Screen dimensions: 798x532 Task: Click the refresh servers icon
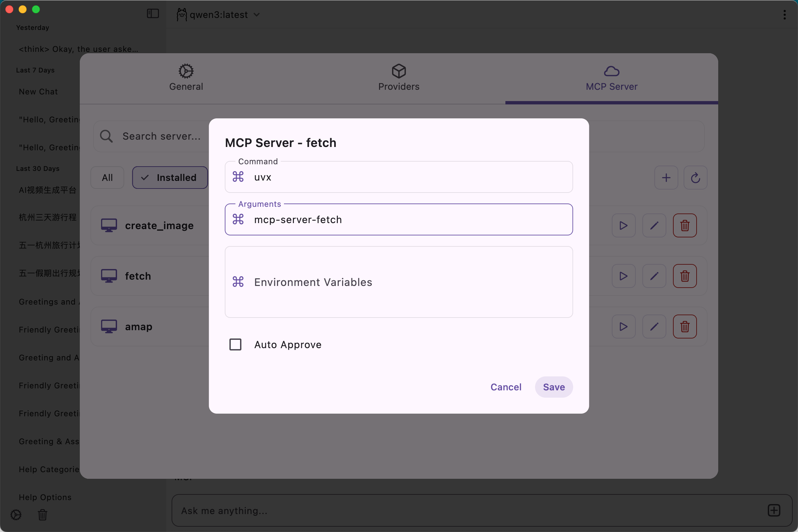[695, 178]
